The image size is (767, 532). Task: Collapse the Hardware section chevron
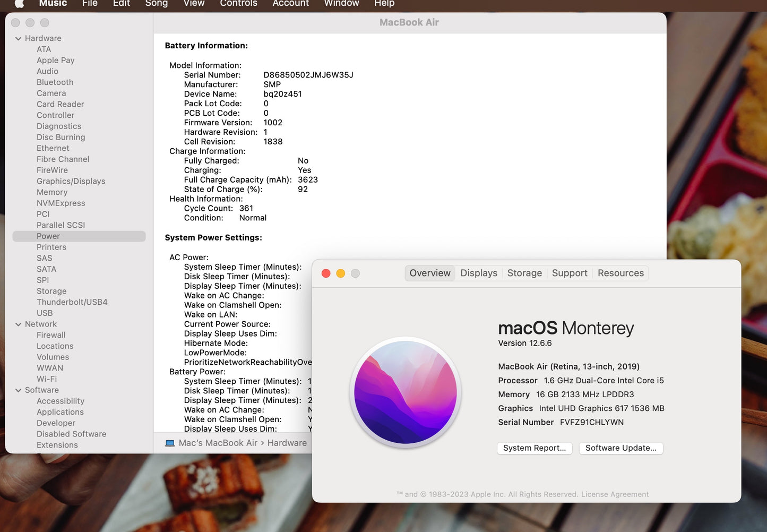(x=19, y=39)
